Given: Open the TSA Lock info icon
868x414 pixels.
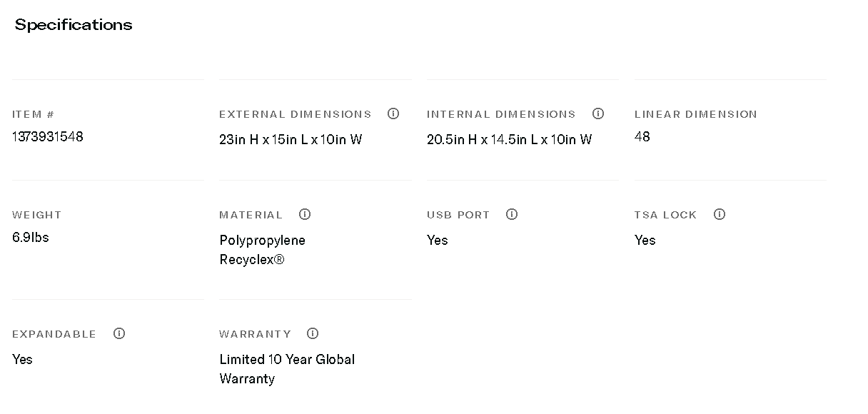Looking at the screenshot, I should click(720, 214).
